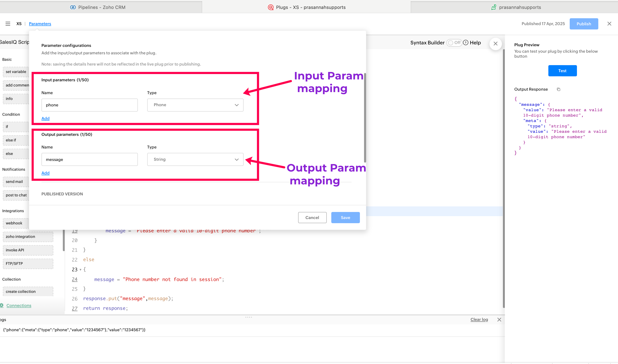Image resolution: width=618 pixels, height=364 pixels.
Task: Collapse the code fold arrow at line 23
Action: pos(80,270)
